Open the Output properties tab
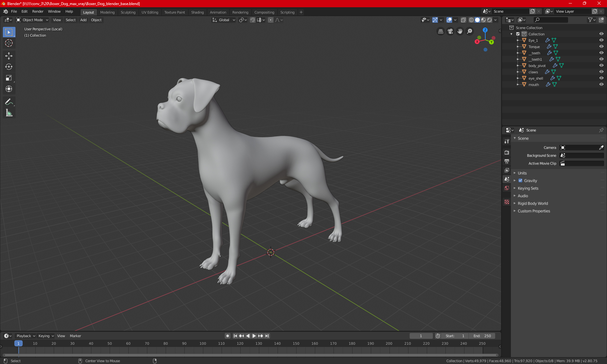The width and height of the screenshot is (607, 364). (x=507, y=161)
